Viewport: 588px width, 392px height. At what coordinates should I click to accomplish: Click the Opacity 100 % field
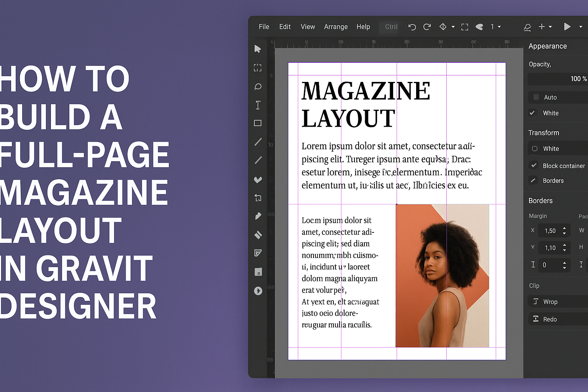(558, 79)
